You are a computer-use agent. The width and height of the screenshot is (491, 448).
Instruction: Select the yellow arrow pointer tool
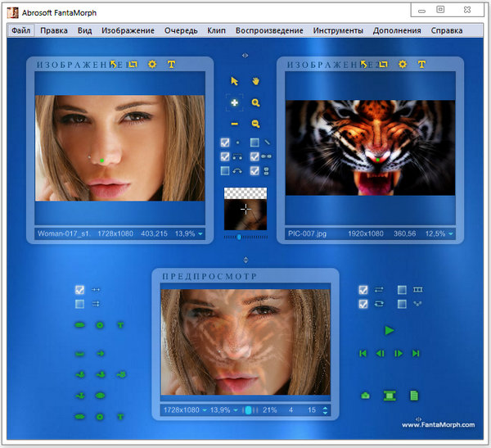click(x=234, y=81)
